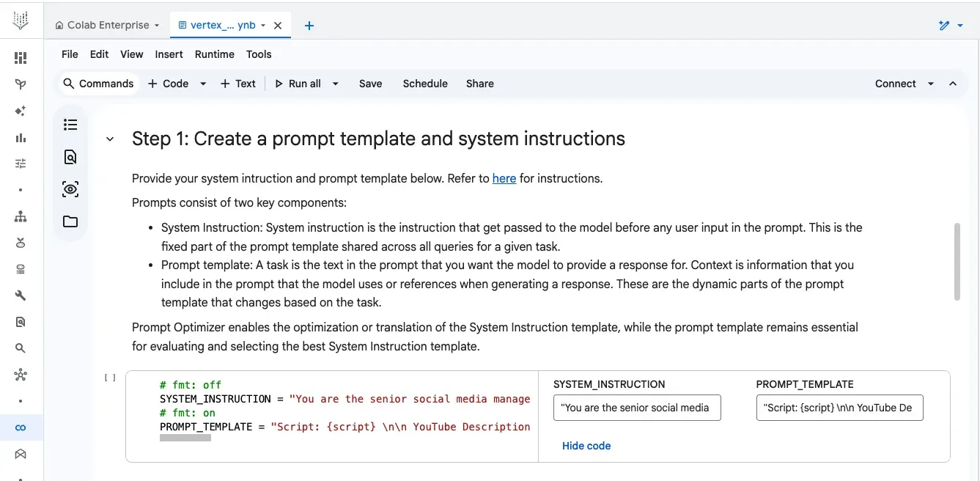Click the notebook vertical scrollbar
The image size is (980, 481).
[957, 262]
